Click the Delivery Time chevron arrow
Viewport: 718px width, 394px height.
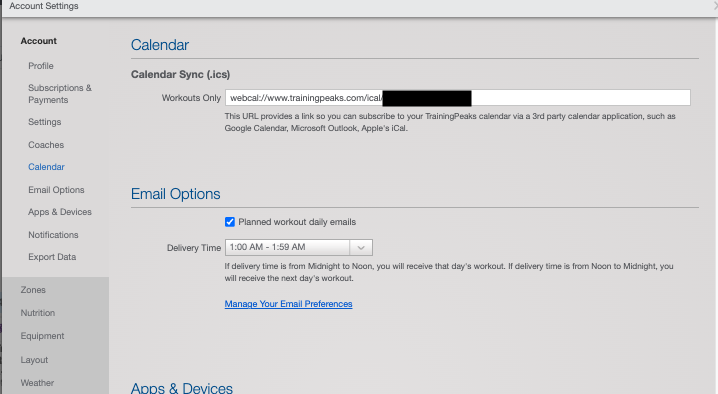(361, 247)
